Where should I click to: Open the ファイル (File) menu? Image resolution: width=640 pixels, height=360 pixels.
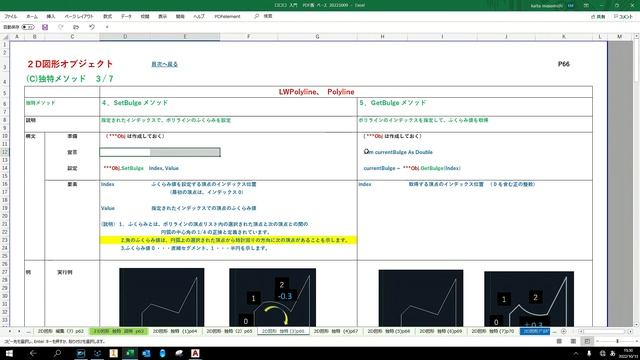[x=11, y=16]
